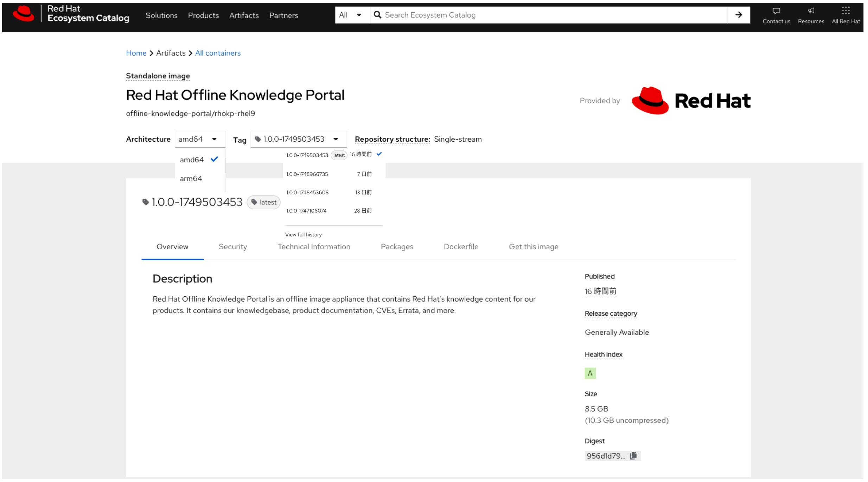Open the All containers breadcrumb link

218,53
